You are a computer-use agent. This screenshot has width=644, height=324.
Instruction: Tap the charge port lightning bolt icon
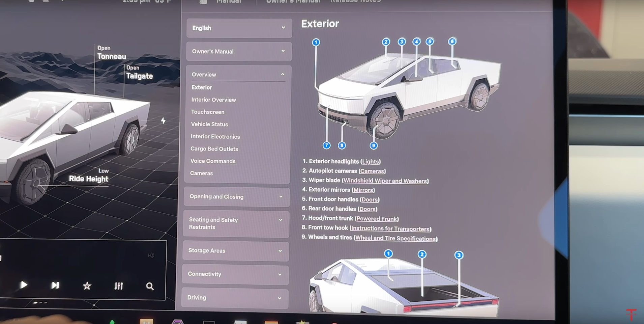coord(163,120)
